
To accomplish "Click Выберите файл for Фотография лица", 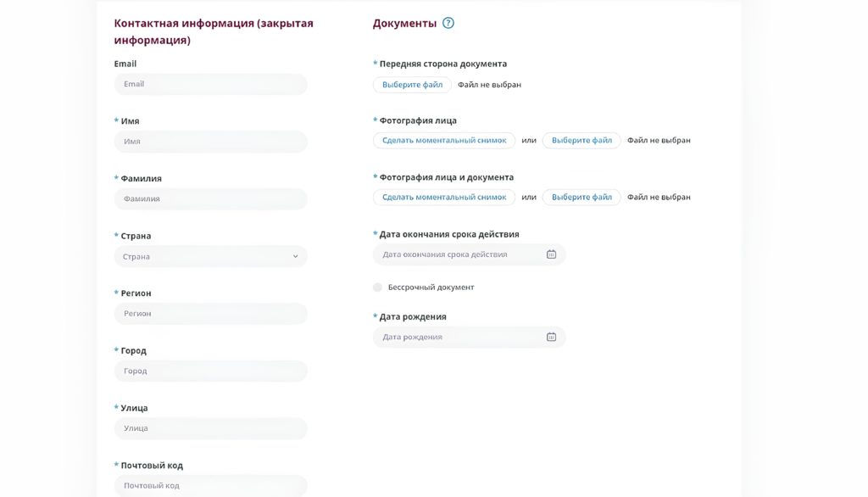I will [x=581, y=140].
